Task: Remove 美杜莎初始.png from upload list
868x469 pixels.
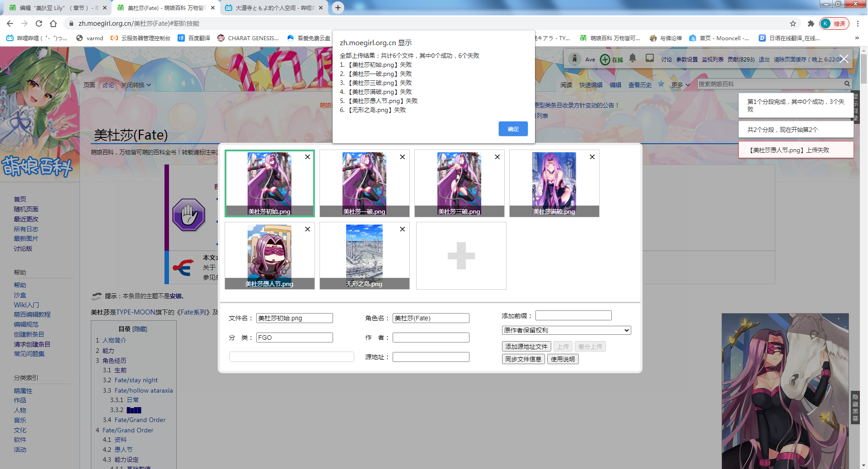Action: (307, 157)
